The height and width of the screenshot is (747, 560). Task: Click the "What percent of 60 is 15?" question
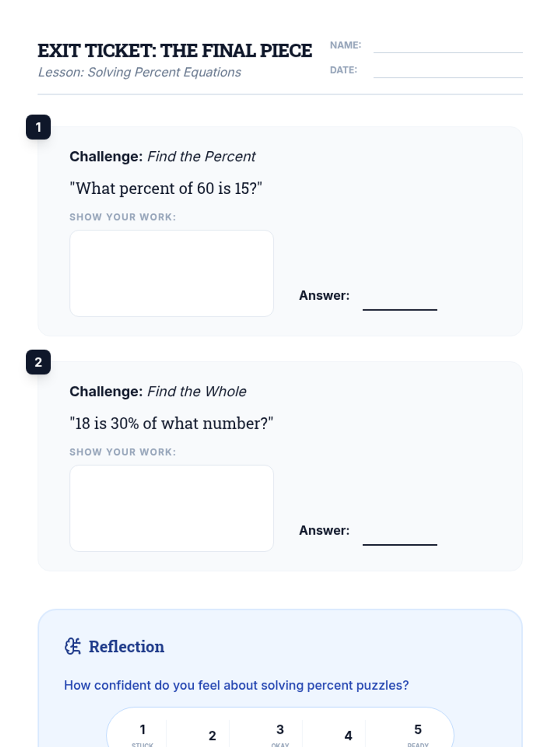click(166, 188)
